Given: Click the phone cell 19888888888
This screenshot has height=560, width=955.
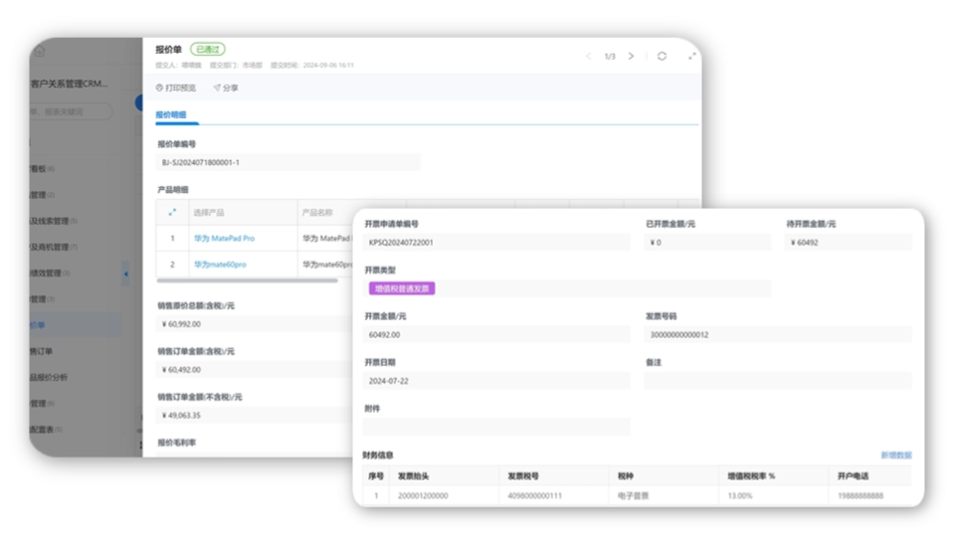Looking at the screenshot, I should [x=859, y=496].
